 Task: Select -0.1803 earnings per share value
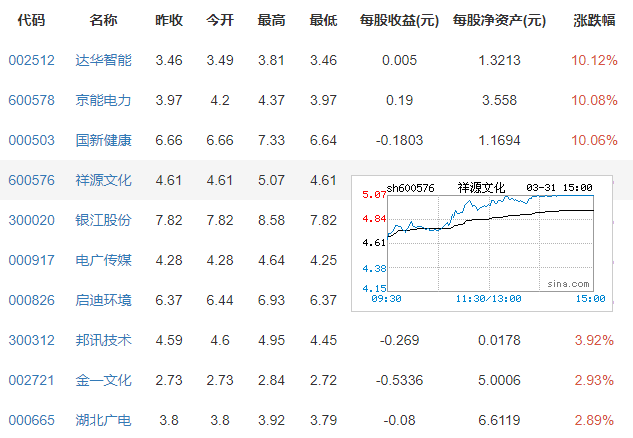[399, 140]
